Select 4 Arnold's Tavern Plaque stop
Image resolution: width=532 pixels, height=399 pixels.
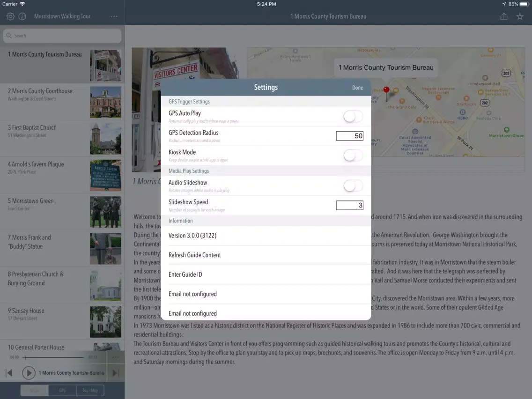tap(62, 175)
